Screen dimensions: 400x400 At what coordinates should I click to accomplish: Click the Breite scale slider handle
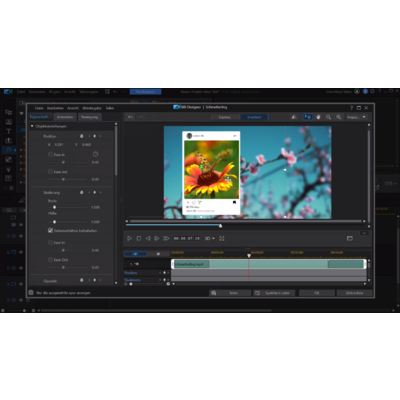(x=54, y=207)
